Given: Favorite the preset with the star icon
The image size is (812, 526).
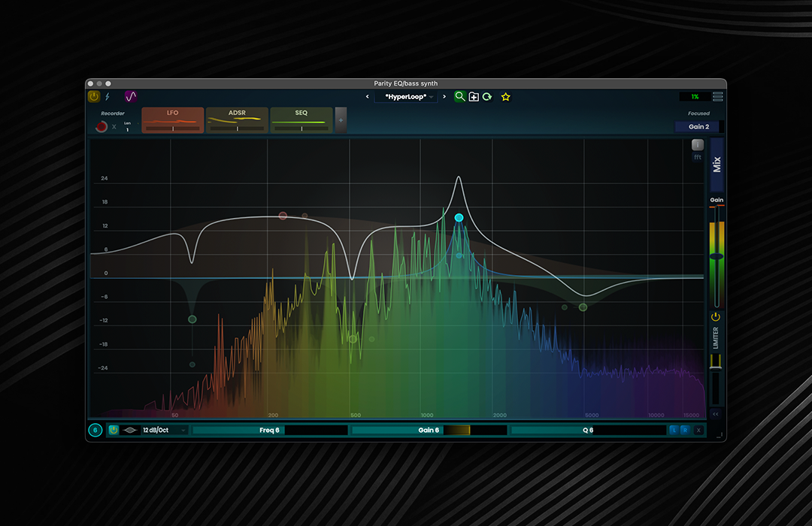Looking at the screenshot, I should point(506,97).
